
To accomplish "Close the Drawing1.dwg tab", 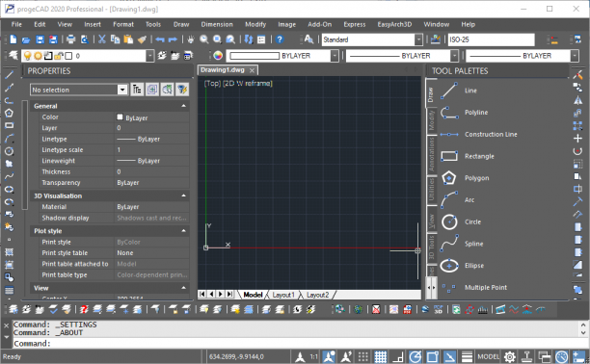I will click(252, 70).
